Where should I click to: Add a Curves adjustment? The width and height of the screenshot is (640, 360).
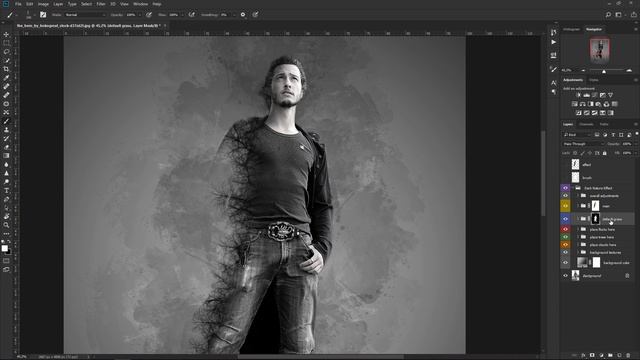click(594, 95)
